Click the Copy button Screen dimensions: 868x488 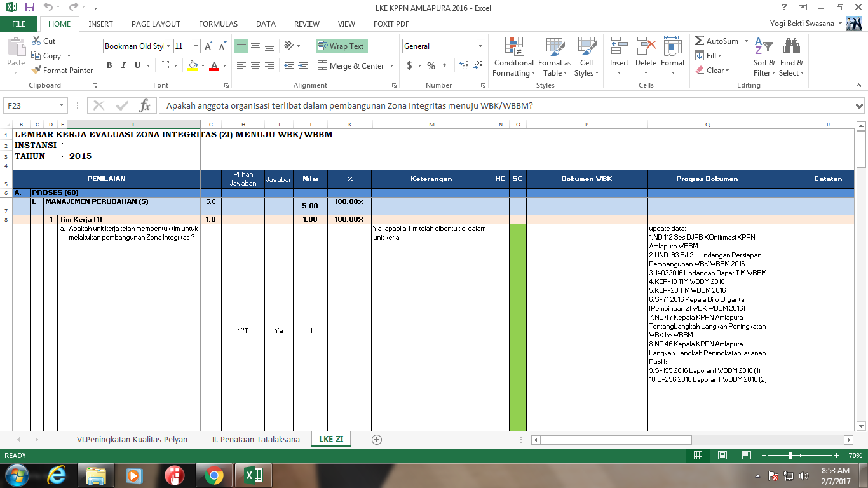[x=47, y=56]
